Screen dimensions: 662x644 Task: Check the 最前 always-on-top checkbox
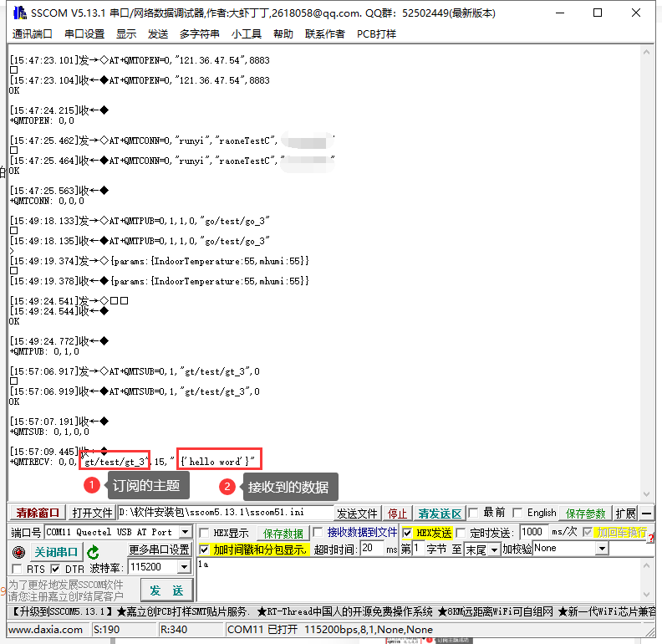pos(473,513)
